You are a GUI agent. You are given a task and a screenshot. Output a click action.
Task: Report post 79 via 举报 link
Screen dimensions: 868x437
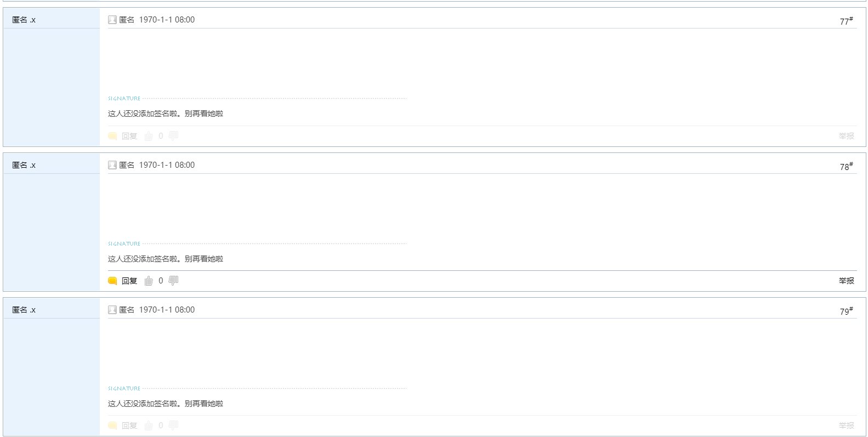click(x=846, y=425)
